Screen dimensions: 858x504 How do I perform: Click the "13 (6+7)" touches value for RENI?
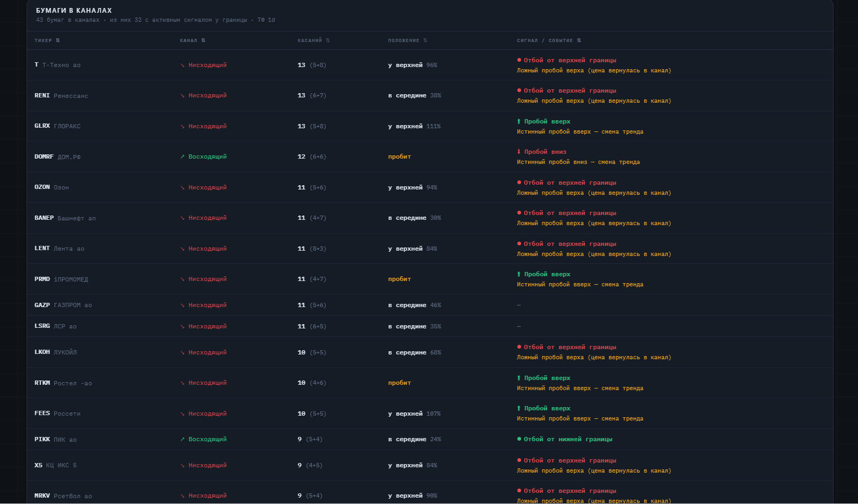click(312, 96)
